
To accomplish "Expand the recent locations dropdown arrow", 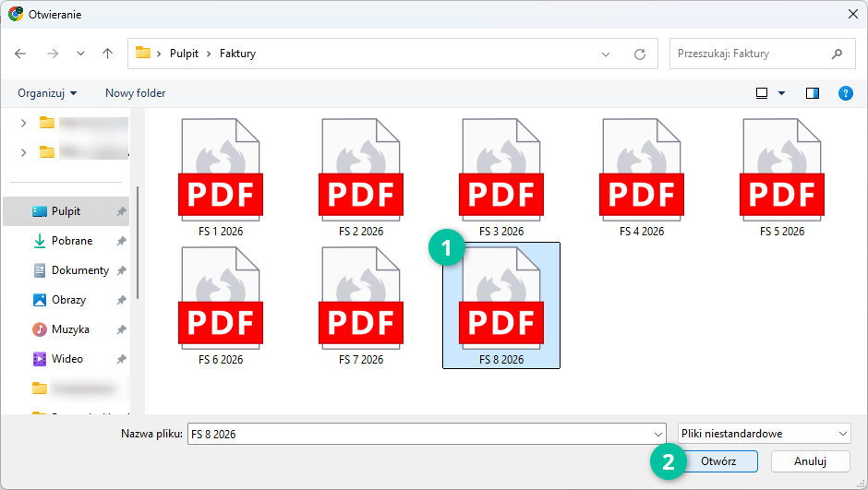I will (80, 54).
